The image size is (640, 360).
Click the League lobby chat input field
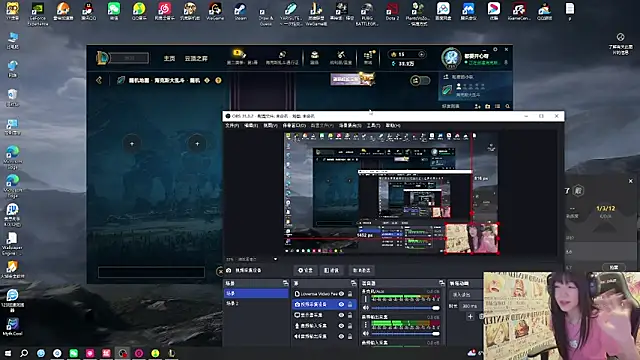coord(151,272)
